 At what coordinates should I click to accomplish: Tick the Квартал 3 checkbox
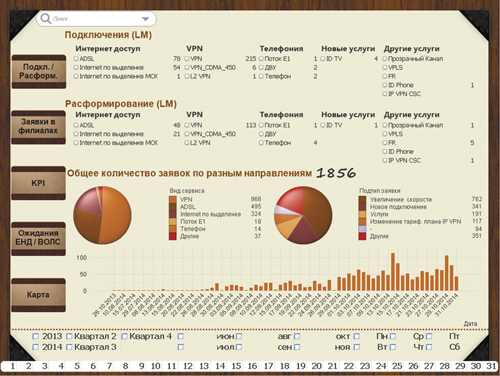69,347
